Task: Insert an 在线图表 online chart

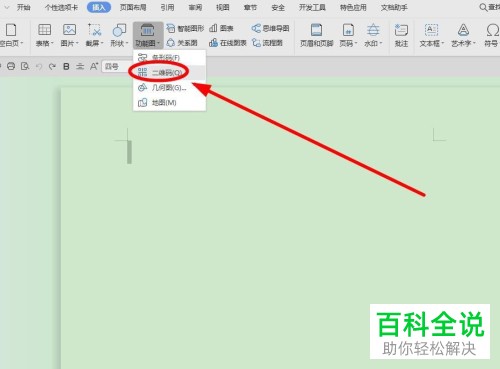Action: point(228,43)
